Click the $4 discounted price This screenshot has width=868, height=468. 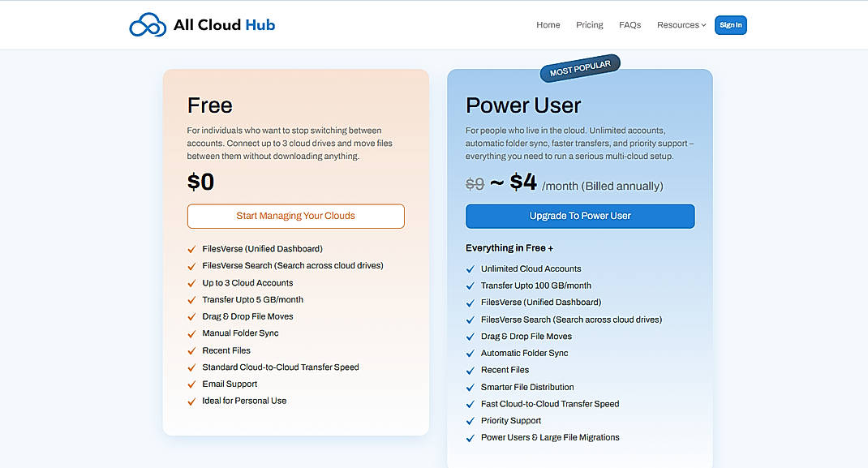tap(523, 182)
